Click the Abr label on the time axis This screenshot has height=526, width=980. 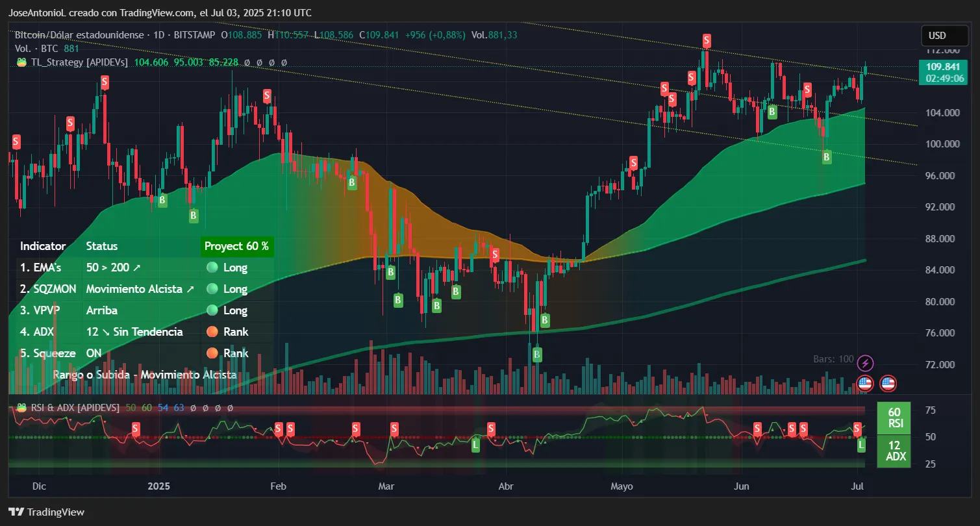[x=505, y=486]
